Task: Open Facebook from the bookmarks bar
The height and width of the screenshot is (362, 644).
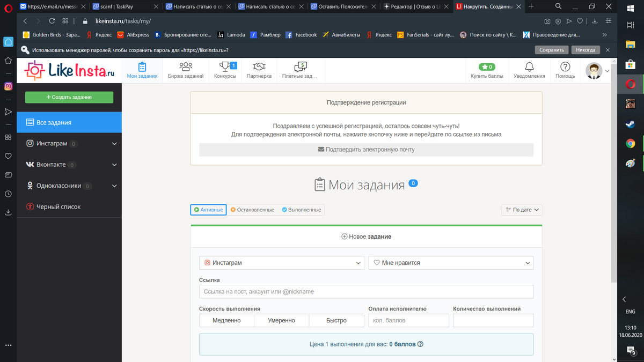Action: 301,34
